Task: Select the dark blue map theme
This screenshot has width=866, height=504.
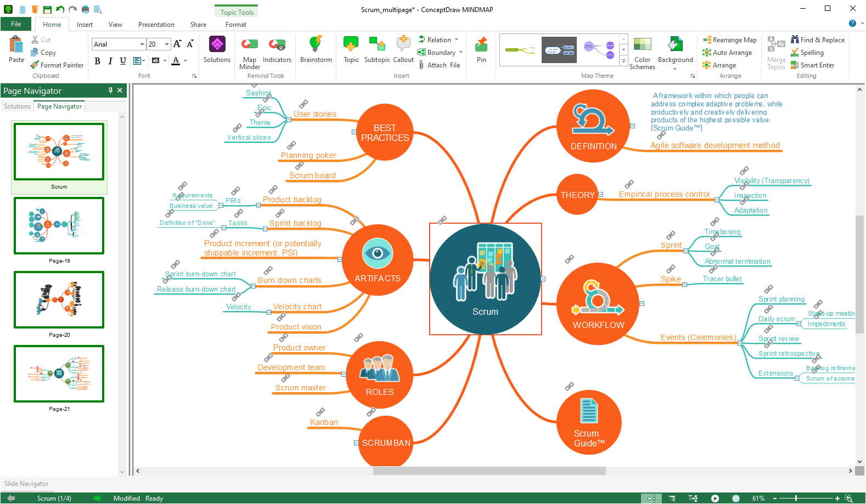Action: pos(559,50)
